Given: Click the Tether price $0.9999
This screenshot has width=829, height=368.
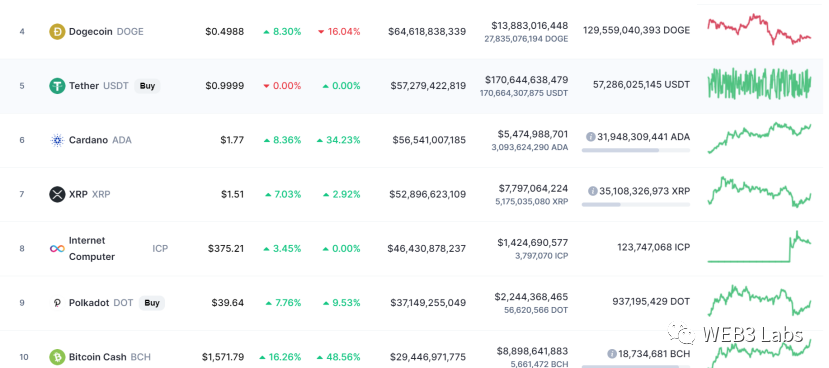Looking at the screenshot, I should point(225,86).
